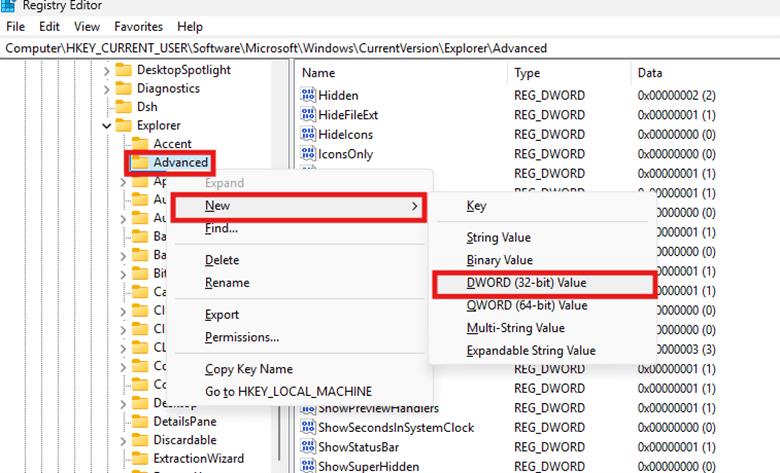The image size is (780, 473).
Task: Click the Discardable folder icon
Action: 140,440
